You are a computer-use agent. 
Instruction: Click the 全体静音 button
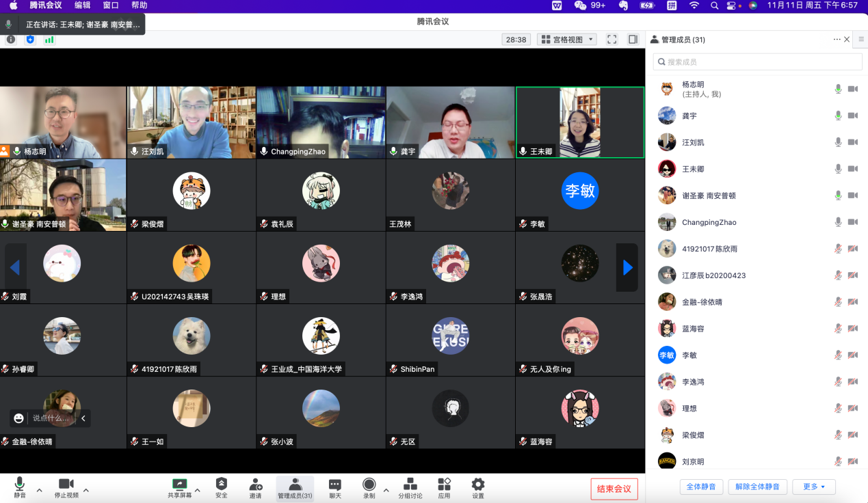pyautogui.click(x=701, y=487)
